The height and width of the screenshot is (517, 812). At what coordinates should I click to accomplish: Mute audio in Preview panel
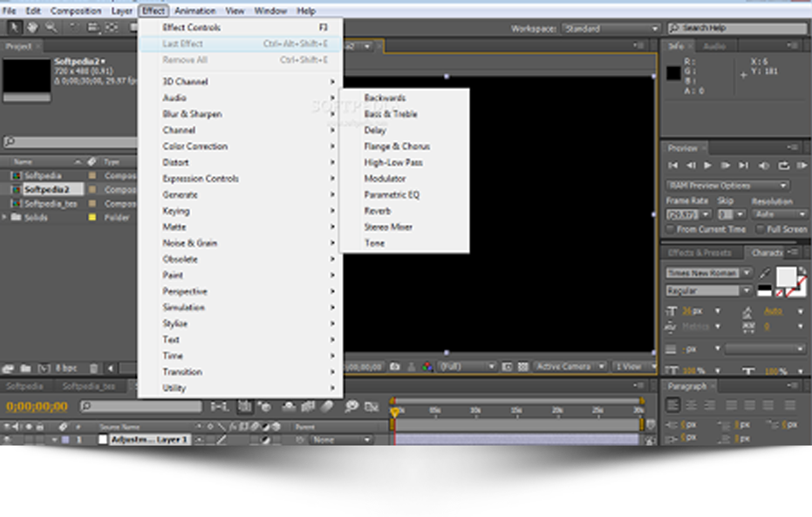pos(764,166)
